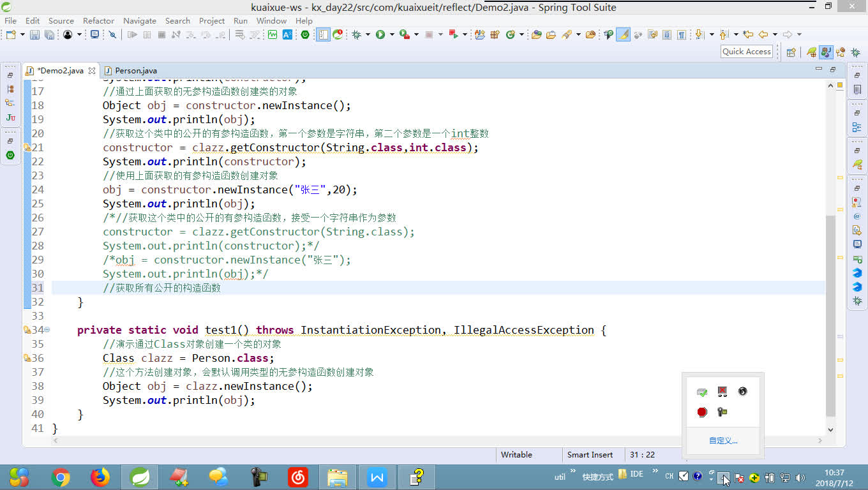Click the Save icon in the toolbar
Screen dimensions: 868x490
click(34, 34)
